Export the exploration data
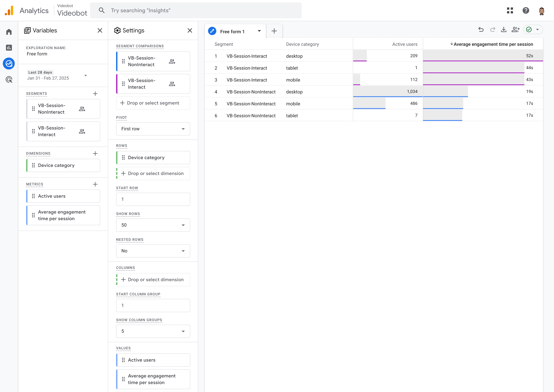Viewport: 554px width, 392px height. click(504, 29)
